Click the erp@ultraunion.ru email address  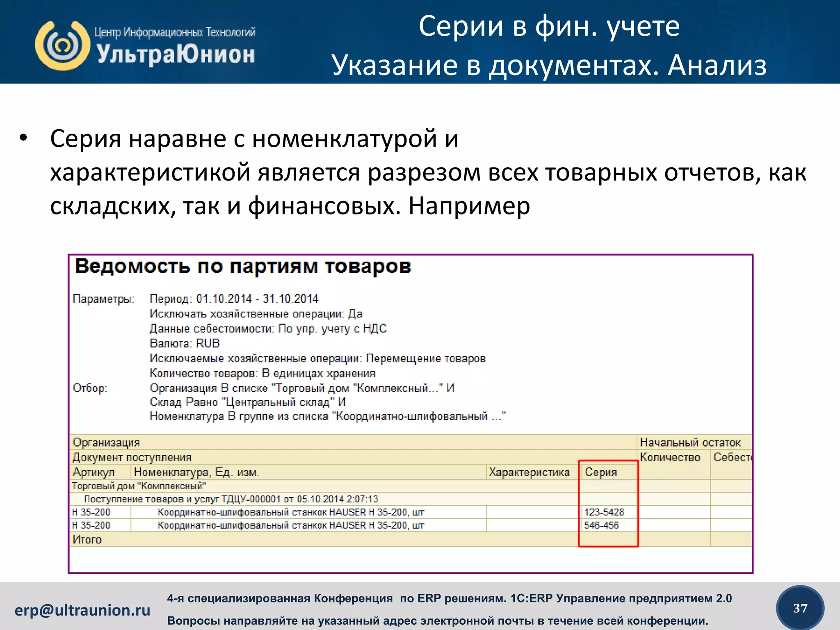[x=82, y=610]
